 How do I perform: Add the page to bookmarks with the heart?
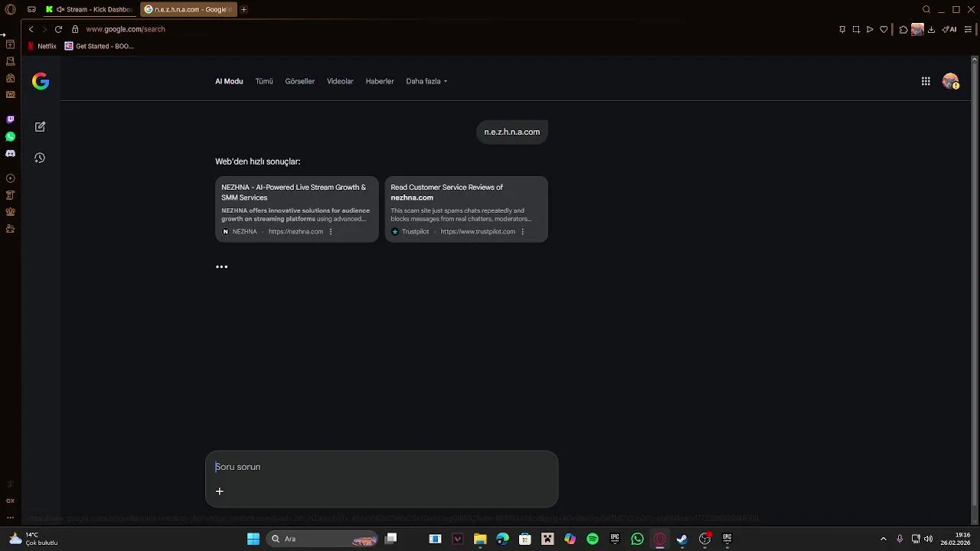click(884, 29)
